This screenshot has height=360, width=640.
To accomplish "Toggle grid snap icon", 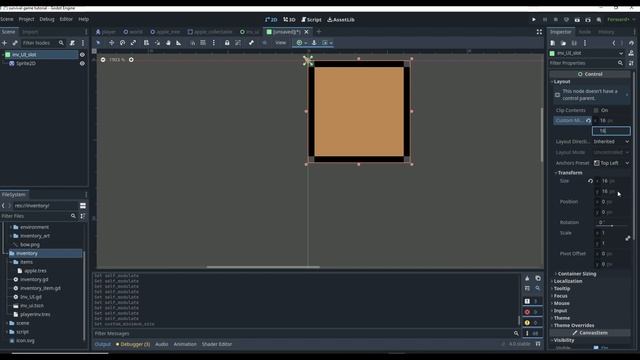I will pos(203,43).
